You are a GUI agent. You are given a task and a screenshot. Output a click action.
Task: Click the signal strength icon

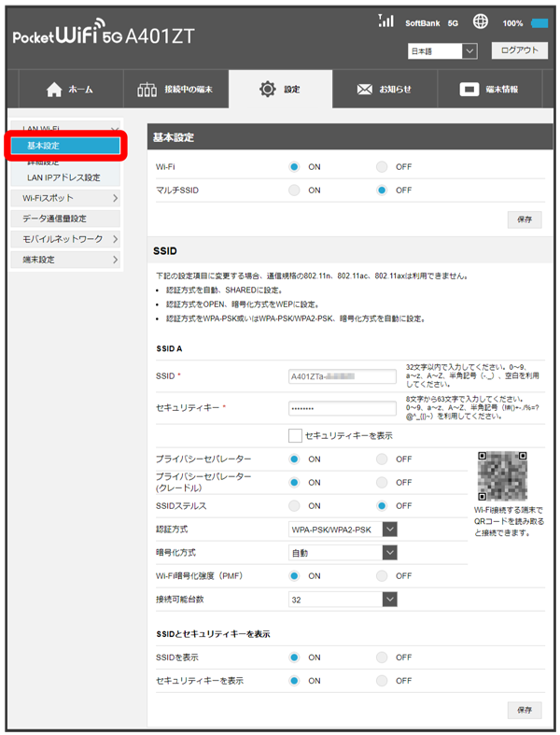click(x=385, y=21)
